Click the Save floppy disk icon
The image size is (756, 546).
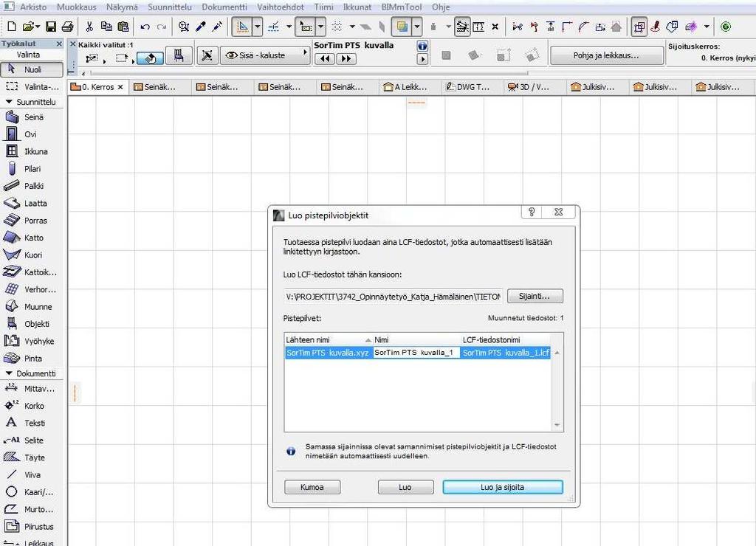click(x=51, y=27)
